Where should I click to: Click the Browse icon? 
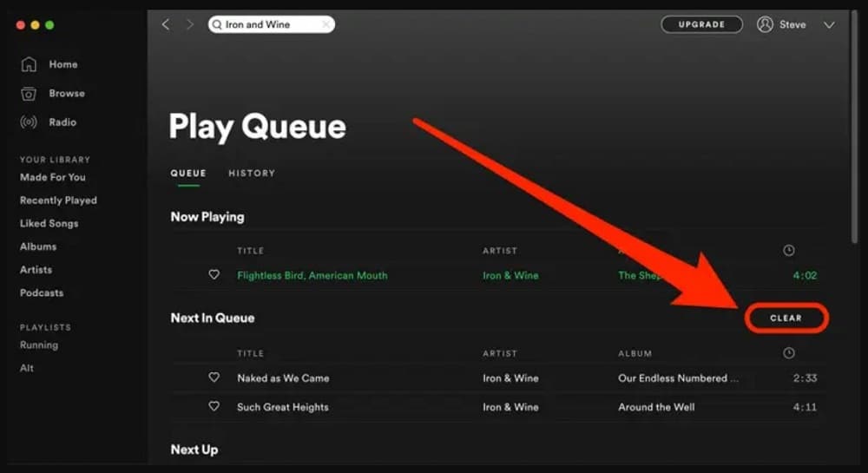click(29, 94)
